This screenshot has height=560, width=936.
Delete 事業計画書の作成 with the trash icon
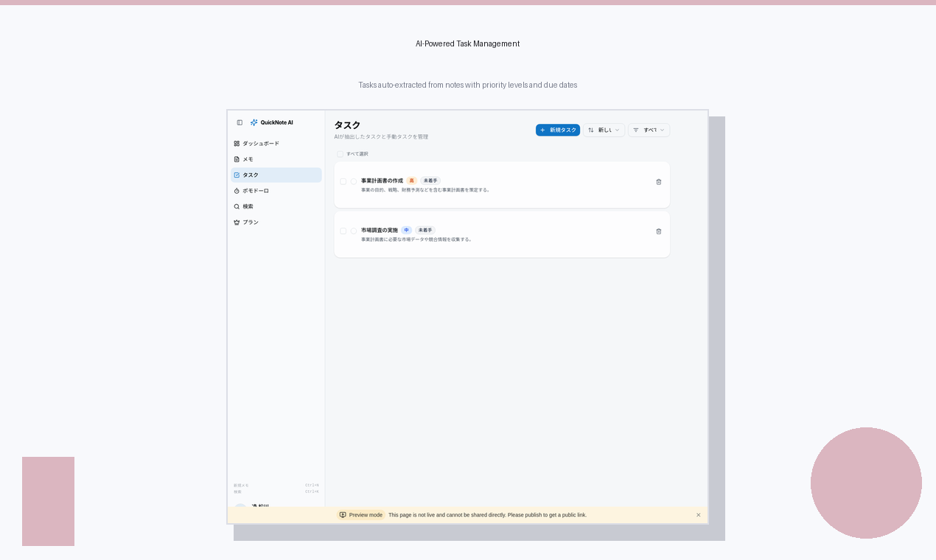658,181
